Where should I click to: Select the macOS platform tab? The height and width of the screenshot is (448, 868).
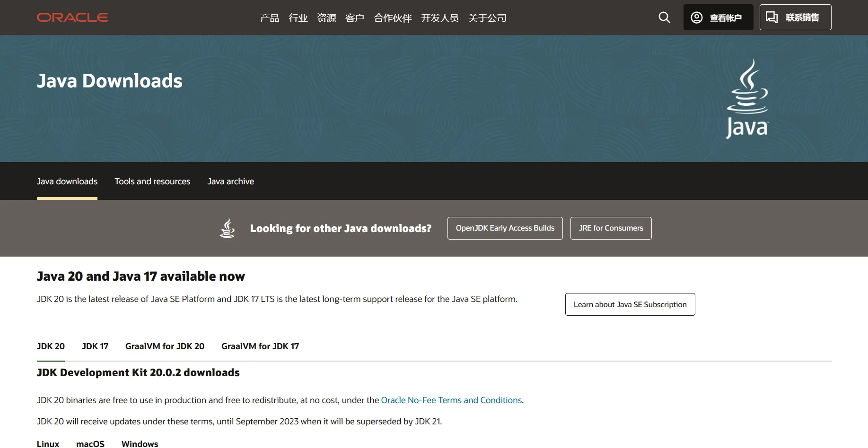point(90,444)
